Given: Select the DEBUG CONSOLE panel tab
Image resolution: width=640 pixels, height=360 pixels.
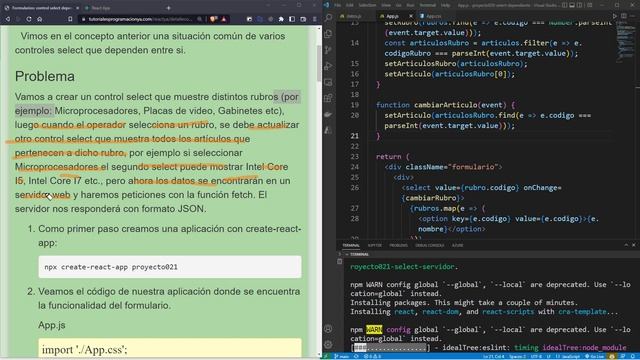Looking at the screenshot, I should tap(429, 245).
